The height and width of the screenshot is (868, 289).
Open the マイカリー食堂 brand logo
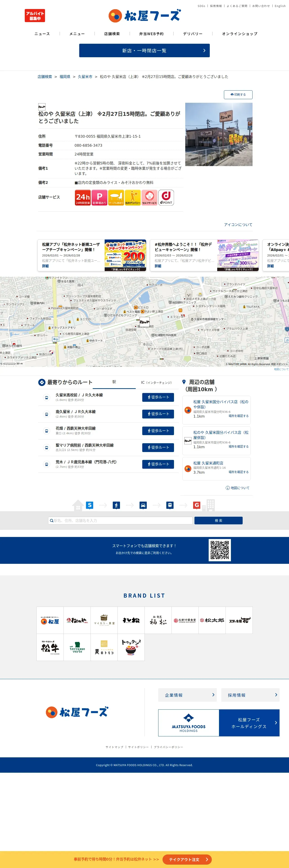click(x=104, y=620)
